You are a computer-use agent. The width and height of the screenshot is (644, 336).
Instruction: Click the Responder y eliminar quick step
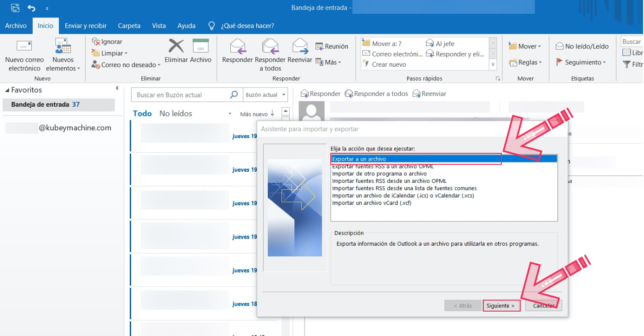(455, 54)
